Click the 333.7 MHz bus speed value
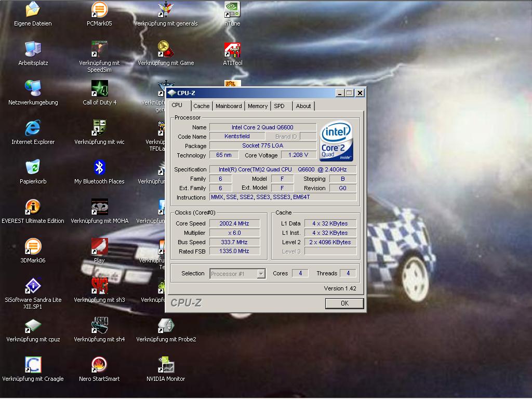 [234, 242]
